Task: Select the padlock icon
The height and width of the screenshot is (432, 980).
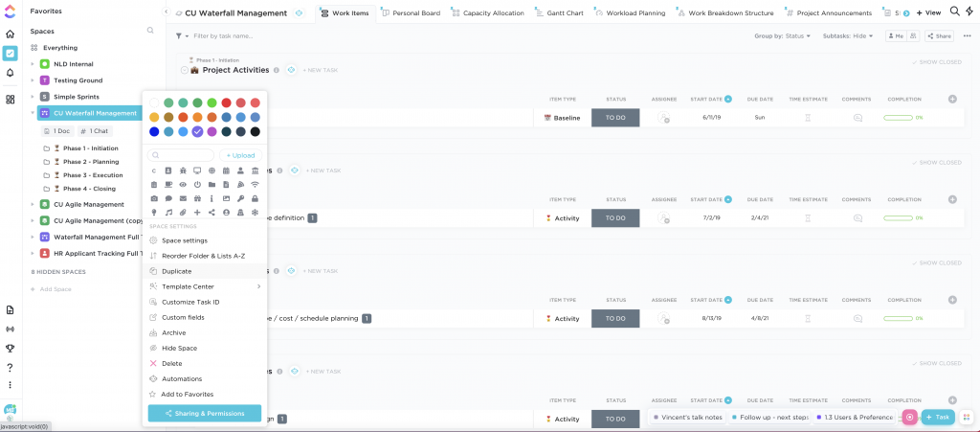Action: (x=255, y=198)
